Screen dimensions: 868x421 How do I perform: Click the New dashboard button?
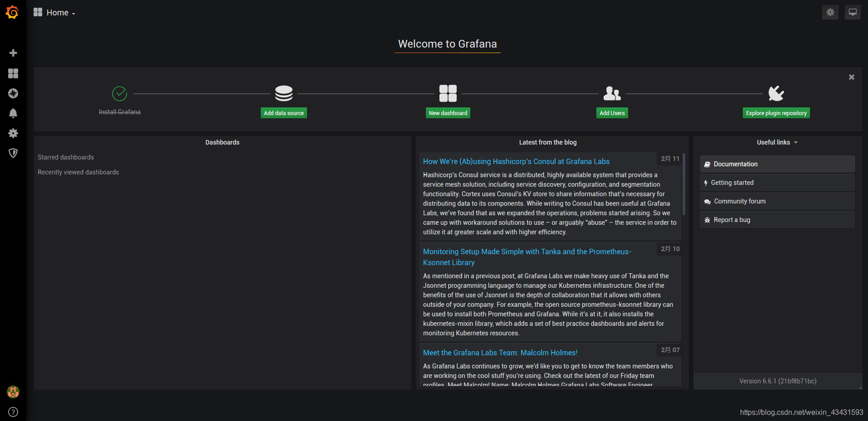click(448, 113)
